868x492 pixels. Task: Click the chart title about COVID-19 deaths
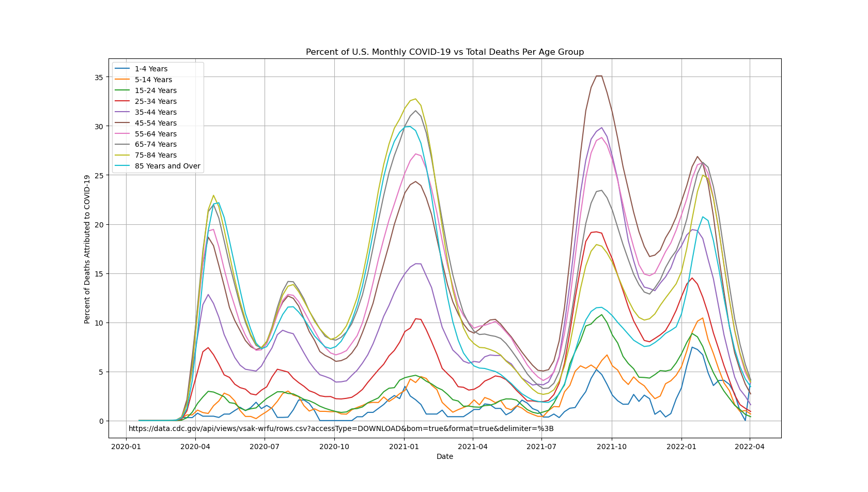(444, 52)
